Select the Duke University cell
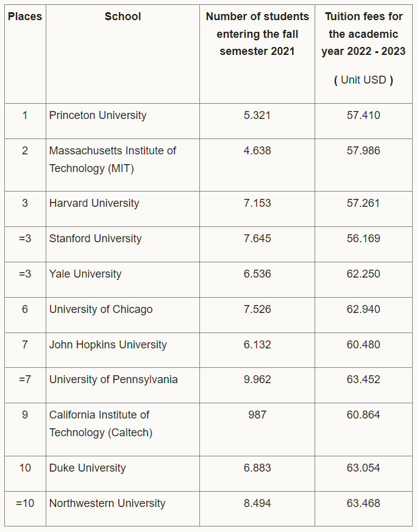Screen dimensions: 417x532 (x=123, y=473)
